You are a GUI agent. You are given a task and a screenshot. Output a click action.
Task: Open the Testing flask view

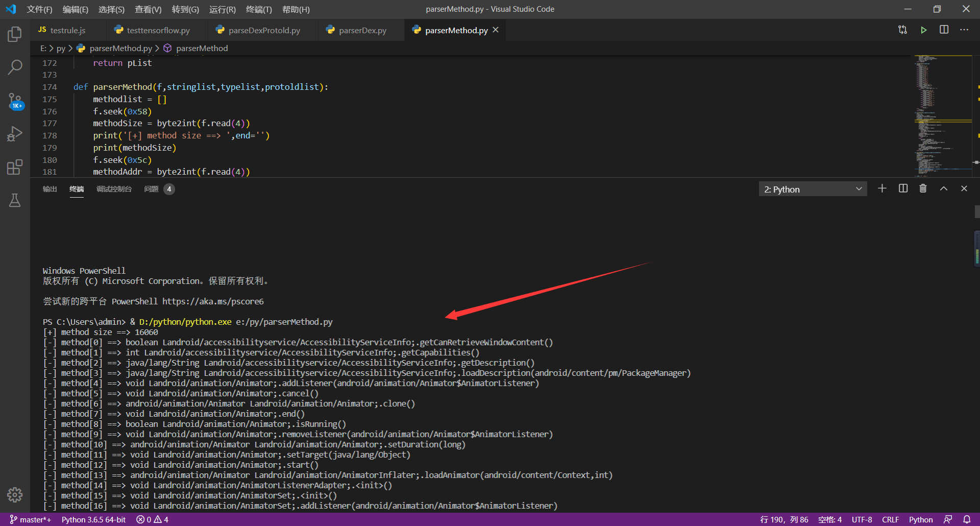[15, 200]
